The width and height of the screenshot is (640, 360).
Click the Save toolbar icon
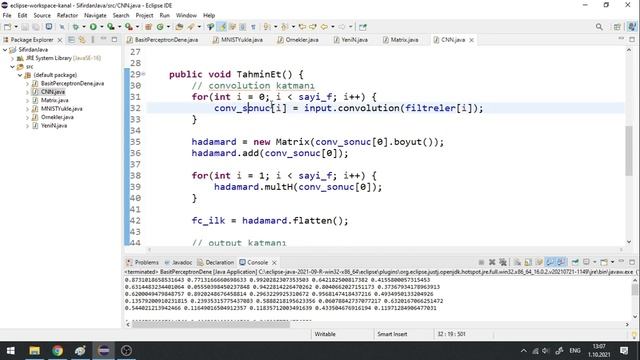(x=25, y=27)
